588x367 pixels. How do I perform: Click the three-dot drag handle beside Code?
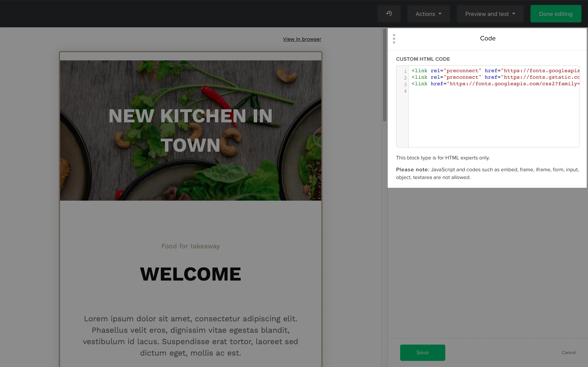tap(394, 39)
